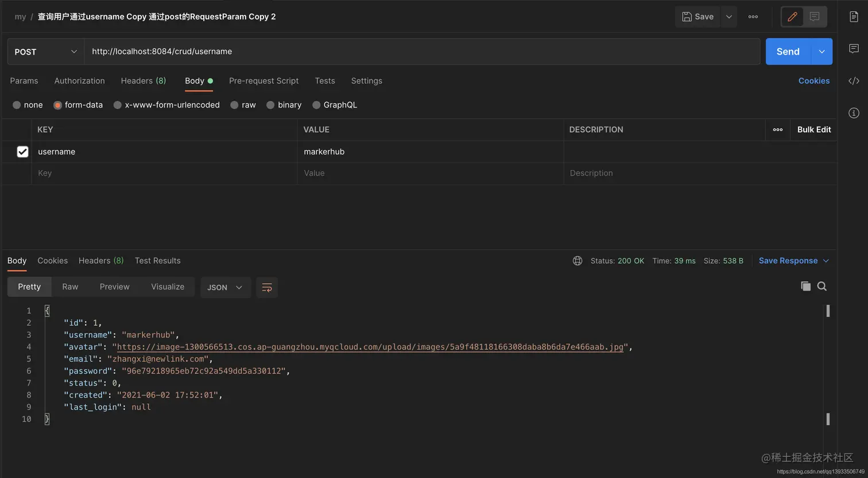This screenshot has width=868, height=478.
Task: Click the network globe icon
Action: pyautogui.click(x=578, y=261)
